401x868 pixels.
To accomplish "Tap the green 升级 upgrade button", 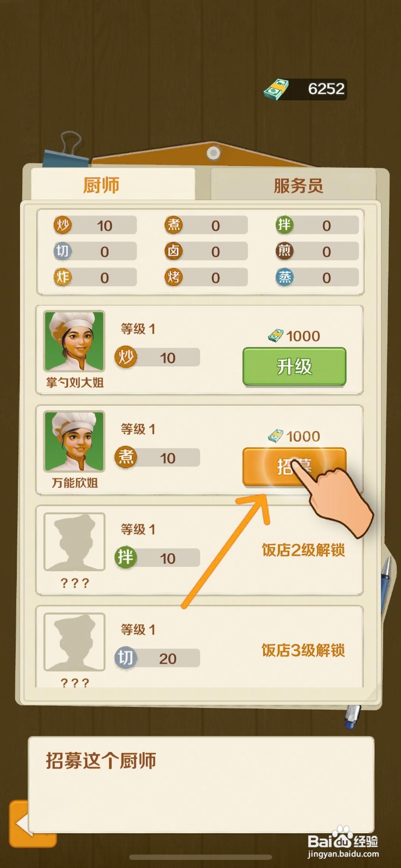I will pyautogui.click(x=294, y=367).
